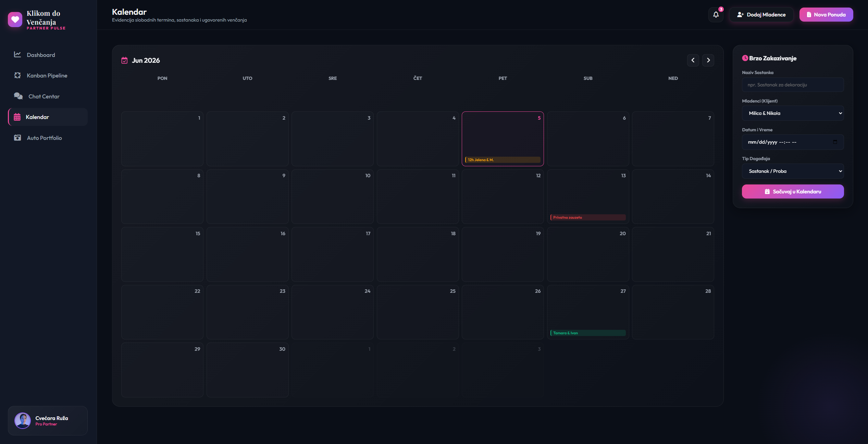Select June 10 day cell
This screenshot has height=444, width=868.
333,196
